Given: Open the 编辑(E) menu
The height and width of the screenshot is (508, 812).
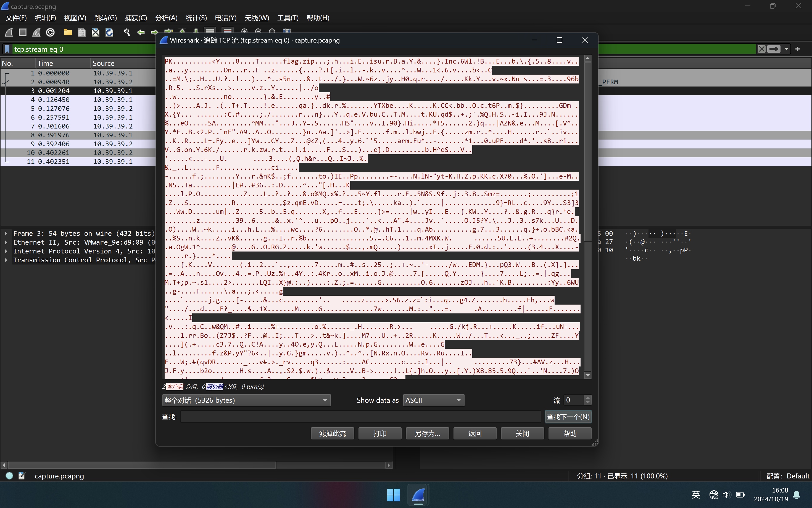Looking at the screenshot, I should [45, 18].
